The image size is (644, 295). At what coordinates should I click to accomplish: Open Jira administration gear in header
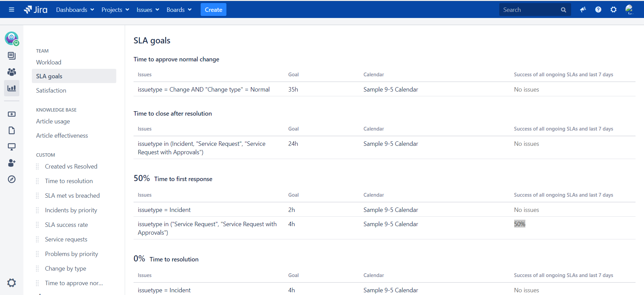coord(613,9)
